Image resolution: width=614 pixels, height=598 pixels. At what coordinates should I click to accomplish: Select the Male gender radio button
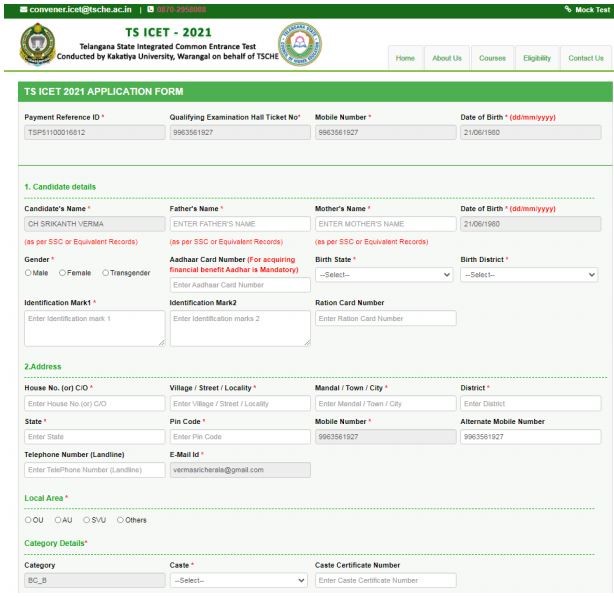[28, 273]
